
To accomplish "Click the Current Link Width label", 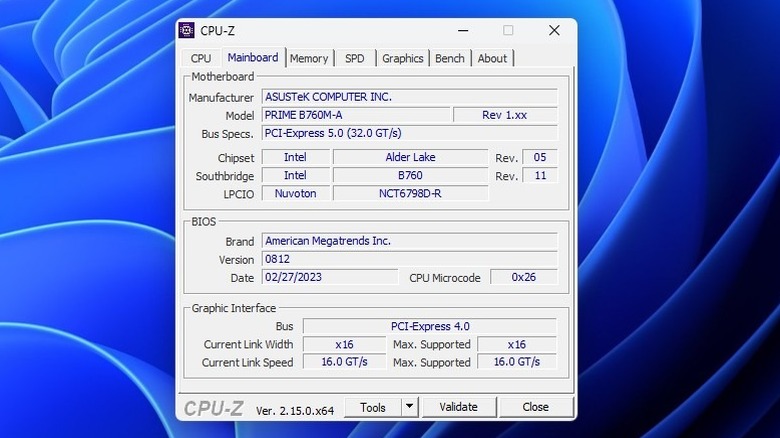I will point(248,344).
